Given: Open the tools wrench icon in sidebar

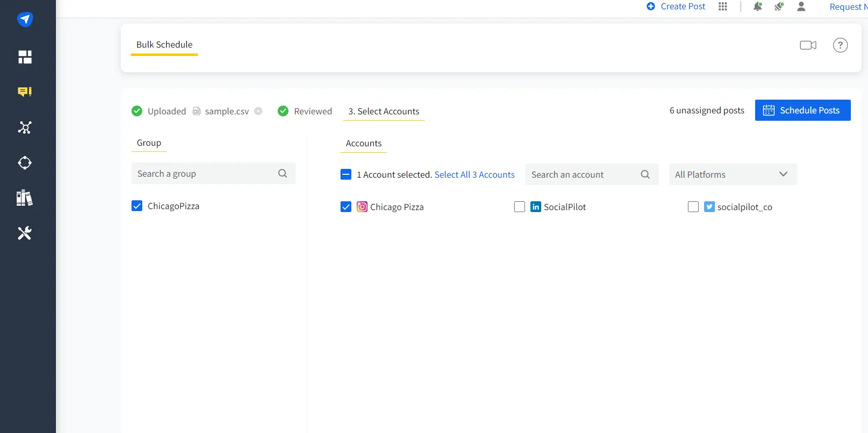Looking at the screenshot, I should coord(25,233).
